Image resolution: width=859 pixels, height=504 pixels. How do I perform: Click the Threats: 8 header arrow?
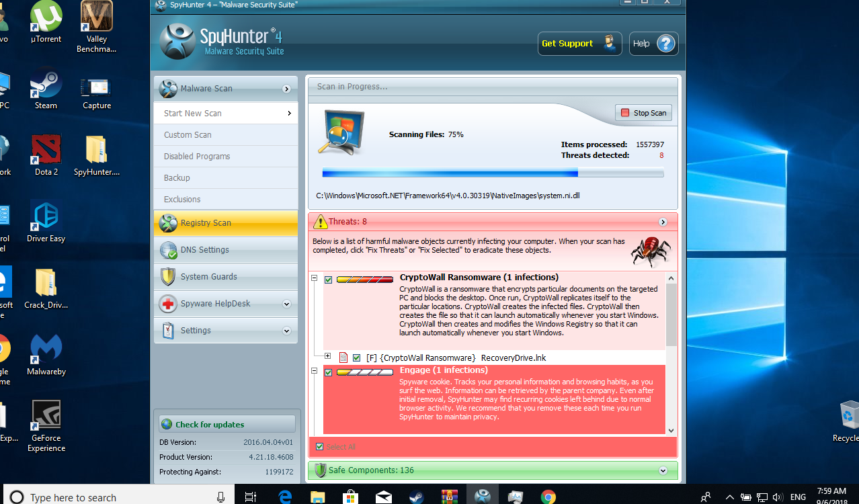point(663,222)
